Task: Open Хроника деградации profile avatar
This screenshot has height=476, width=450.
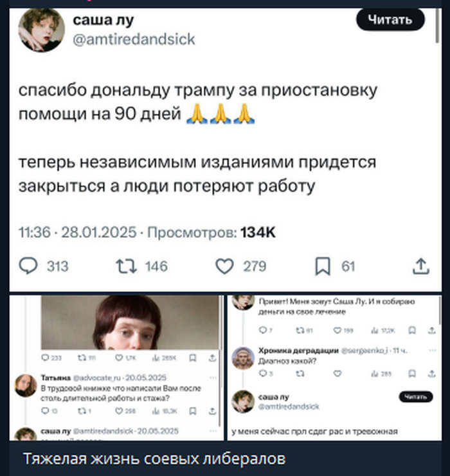Action: tap(243, 358)
